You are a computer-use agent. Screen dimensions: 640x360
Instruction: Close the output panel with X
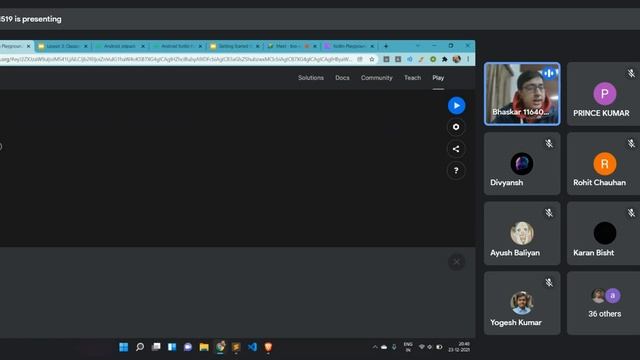456,262
